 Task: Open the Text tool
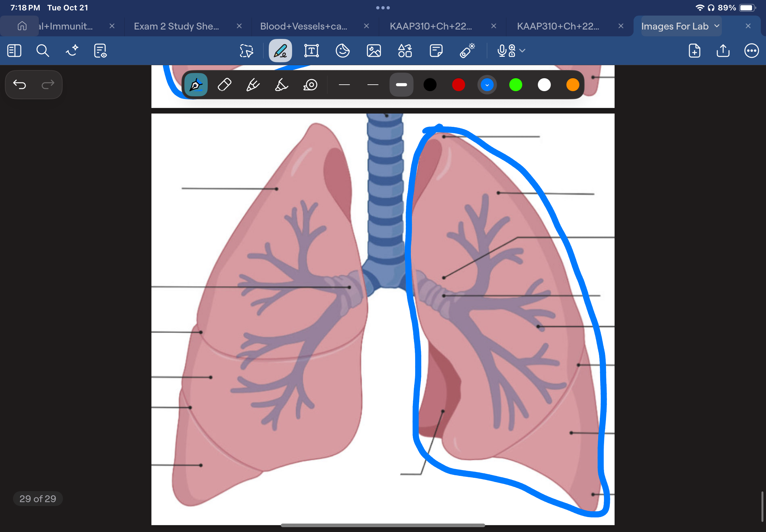[311, 50]
